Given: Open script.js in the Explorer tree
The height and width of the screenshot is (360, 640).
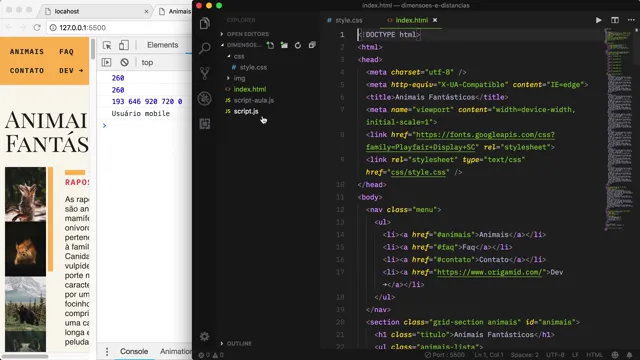Looking at the screenshot, I should click(246, 111).
